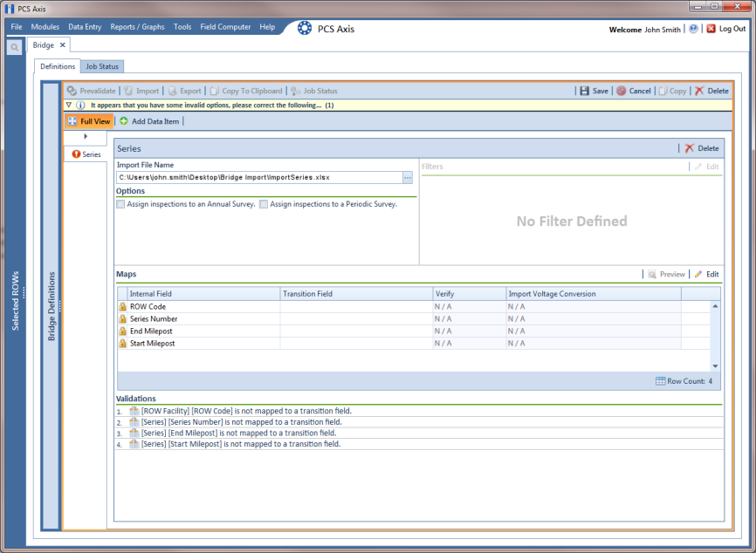Click the Full View icon
Image resolution: width=756 pixels, height=553 pixels.
(72, 121)
